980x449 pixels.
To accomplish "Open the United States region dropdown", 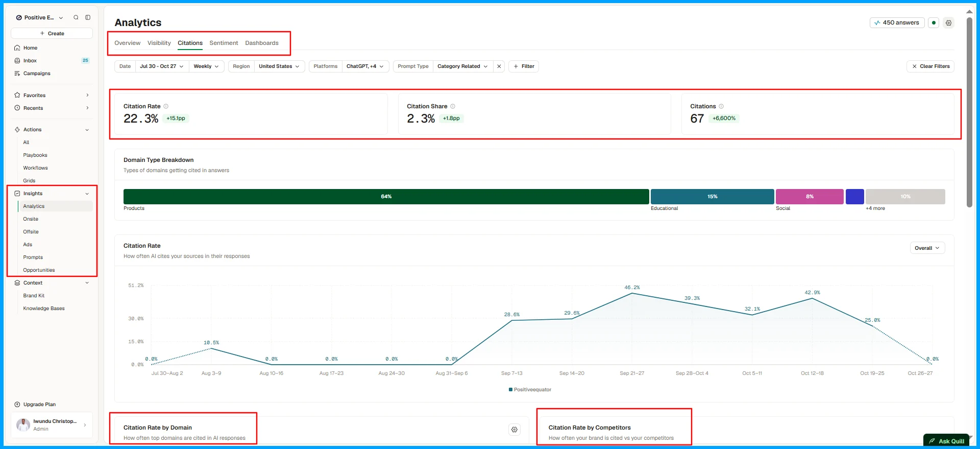I will point(279,66).
